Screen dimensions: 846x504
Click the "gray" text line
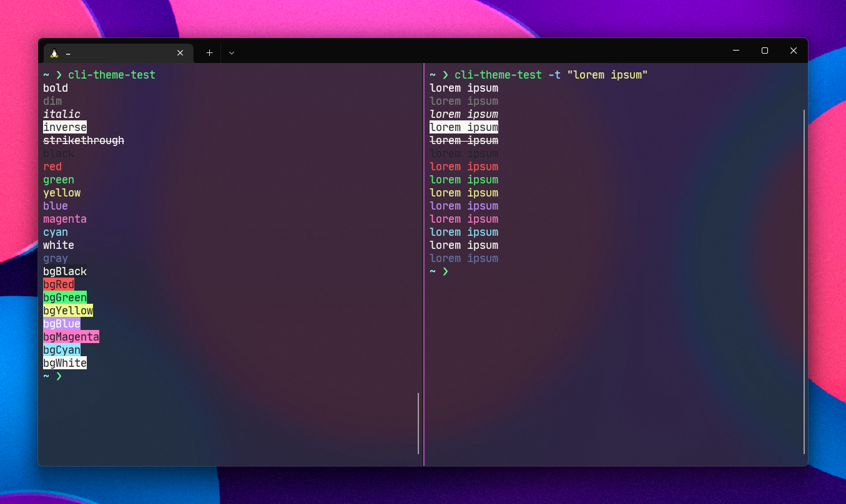[56, 258]
